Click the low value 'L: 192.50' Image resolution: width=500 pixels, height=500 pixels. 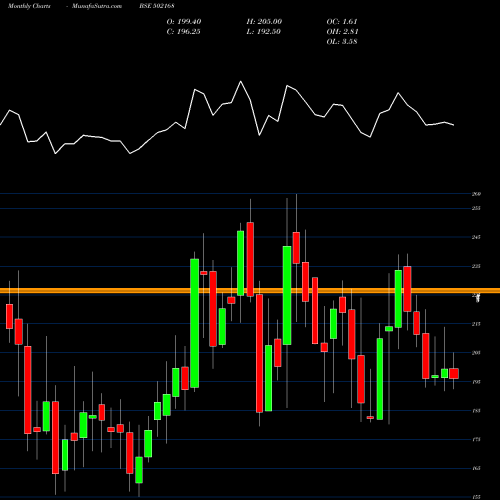pos(263,32)
